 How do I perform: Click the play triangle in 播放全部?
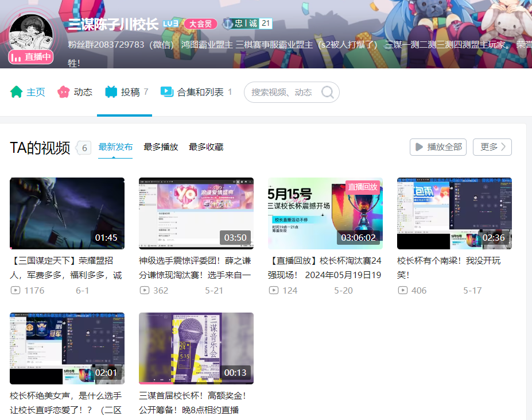(420, 147)
